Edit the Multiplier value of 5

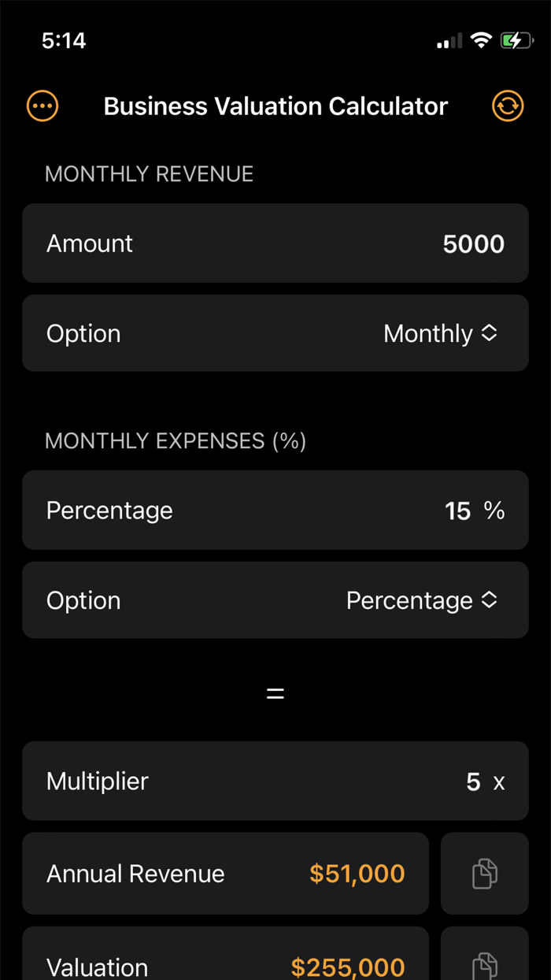(x=473, y=781)
